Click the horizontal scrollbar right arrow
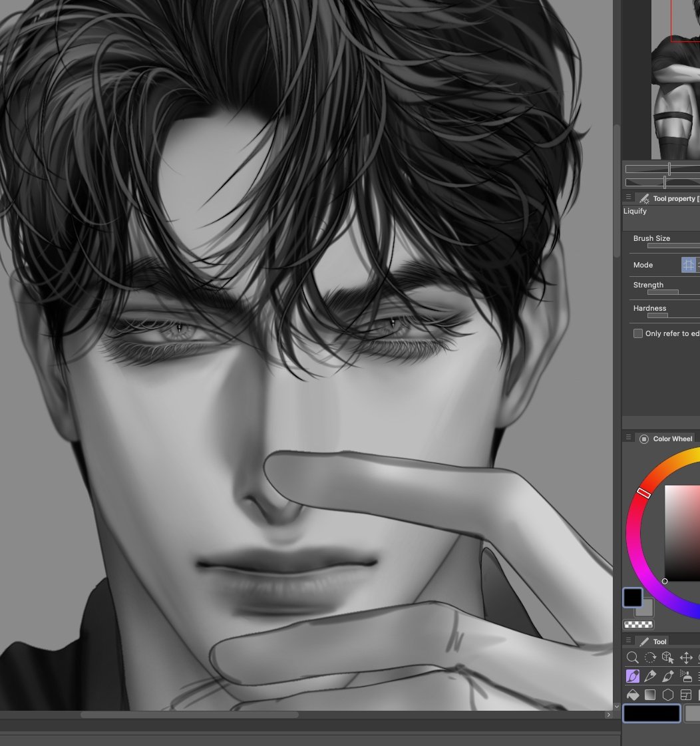700x746 pixels. (608, 715)
